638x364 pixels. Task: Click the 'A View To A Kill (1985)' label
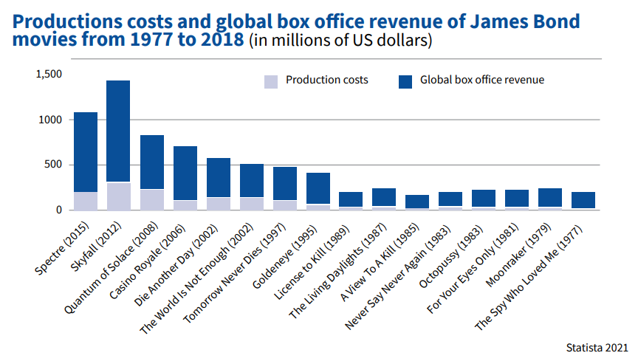(x=380, y=262)
